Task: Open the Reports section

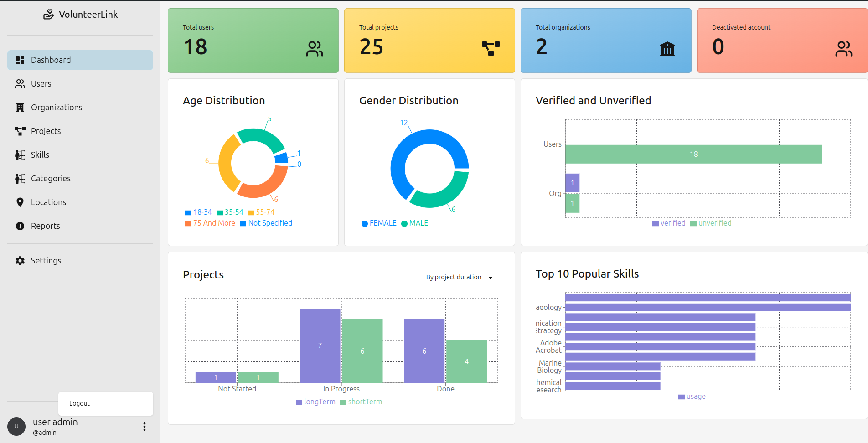Action: pos(80,226)
